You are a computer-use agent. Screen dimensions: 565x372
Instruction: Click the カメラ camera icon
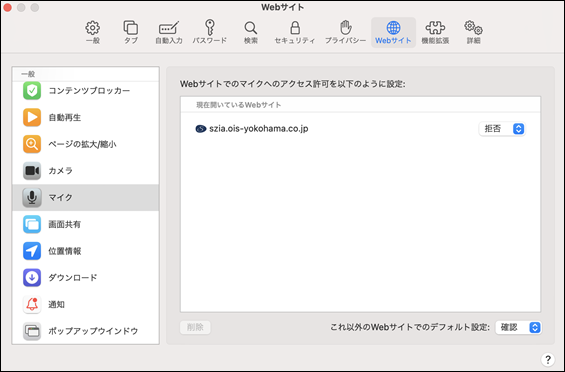point(32,170)
